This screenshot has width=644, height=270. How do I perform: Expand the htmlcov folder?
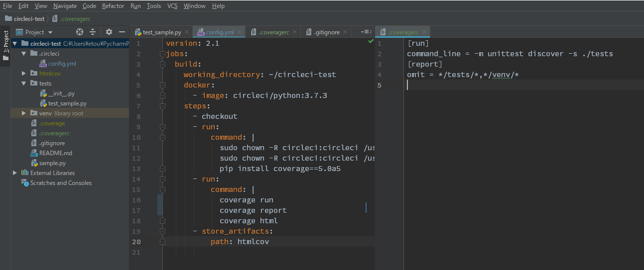coord(23,74)
